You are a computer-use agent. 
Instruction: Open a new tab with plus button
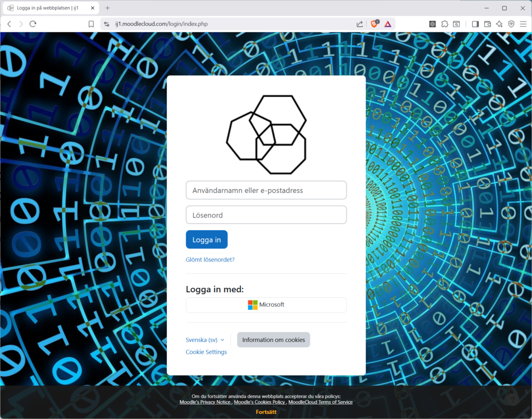click(x=108, y=8)
